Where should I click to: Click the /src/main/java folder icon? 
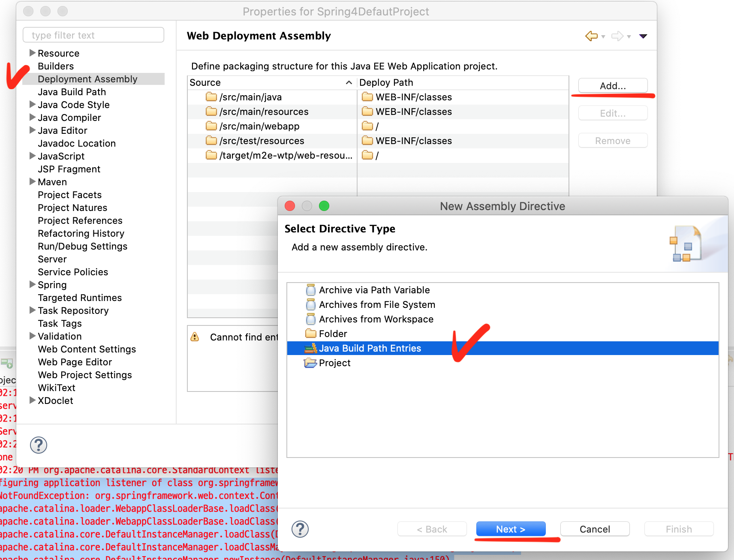tap(211, 97)
